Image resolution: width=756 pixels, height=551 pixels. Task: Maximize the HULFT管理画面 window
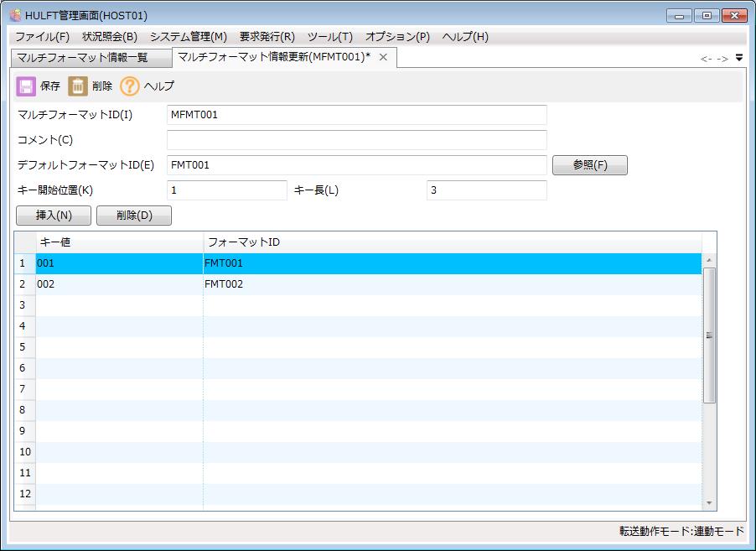[x=707, y=16]
